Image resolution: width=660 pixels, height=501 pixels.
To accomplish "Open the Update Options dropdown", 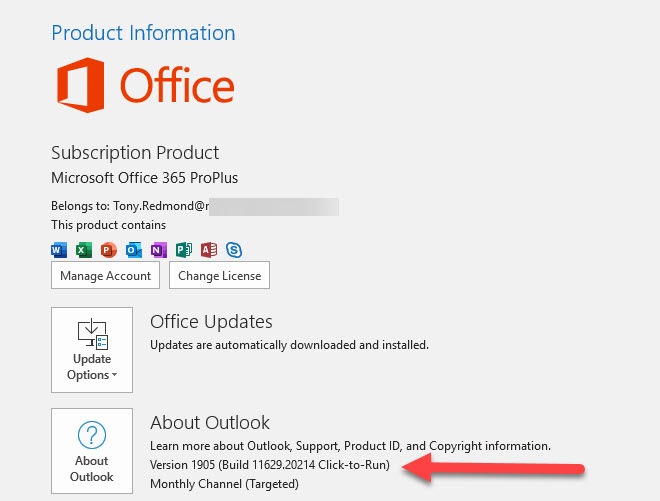I will tap(92, 350).
